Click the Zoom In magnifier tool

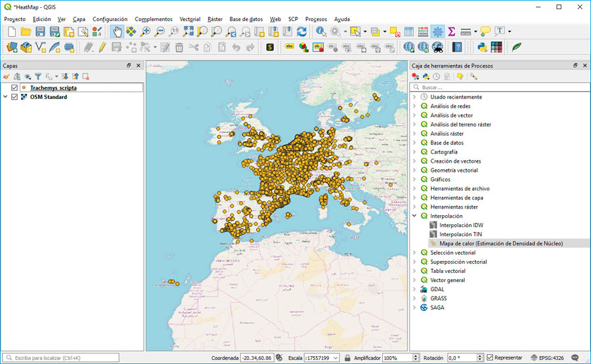[145, 31]
